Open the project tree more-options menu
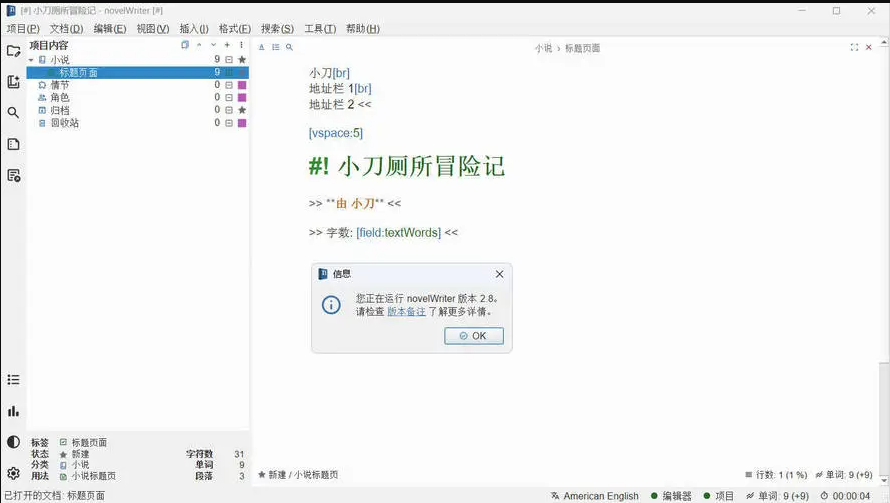890x503 pixels. click(x=241, y=45)
